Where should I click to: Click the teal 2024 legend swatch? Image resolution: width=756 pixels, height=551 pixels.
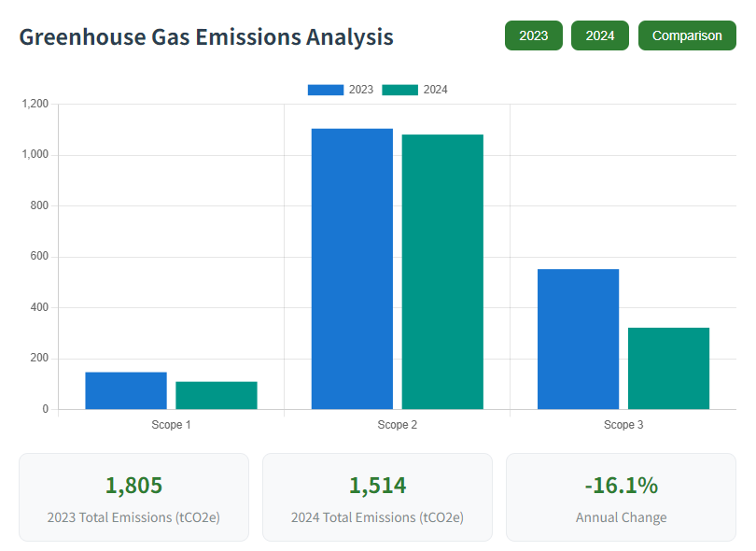[400, 90]
